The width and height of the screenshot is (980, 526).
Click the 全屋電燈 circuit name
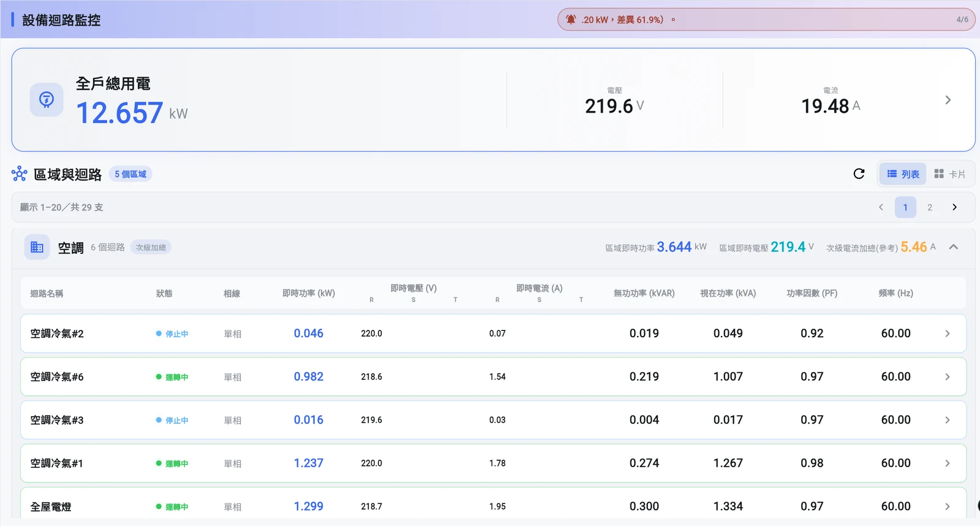tap(51, 507)
